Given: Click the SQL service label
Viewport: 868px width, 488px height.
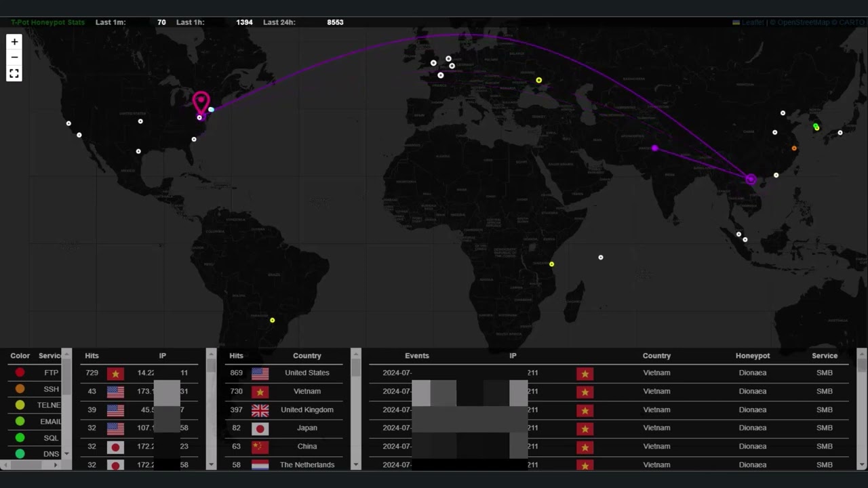Looking at the screenshot, I should (52, 438).
